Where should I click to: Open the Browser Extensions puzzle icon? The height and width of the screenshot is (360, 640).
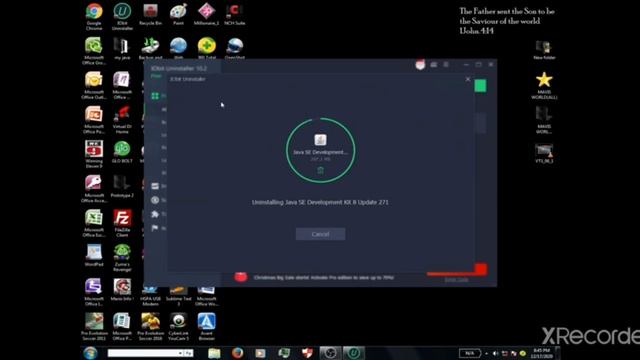(155, 214)
